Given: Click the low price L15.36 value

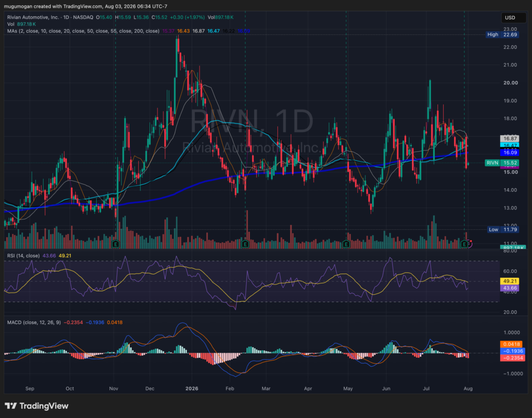Looking at the screenshot, I should click(x=141, y=17).
